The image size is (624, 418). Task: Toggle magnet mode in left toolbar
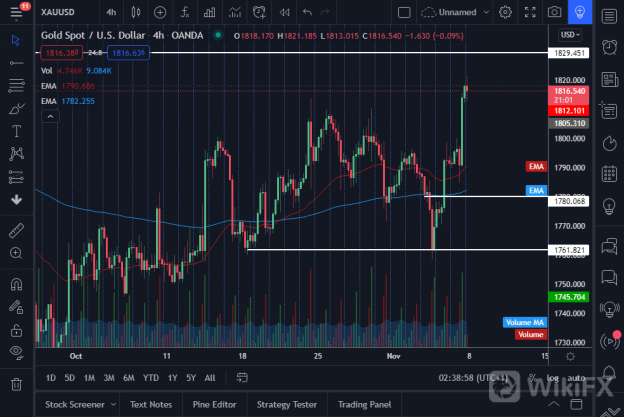pyautogui.click(x=16, y=284)
